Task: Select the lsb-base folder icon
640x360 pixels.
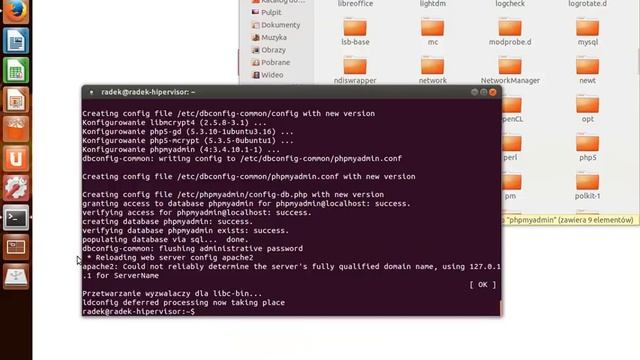Action: click(355, 28)
